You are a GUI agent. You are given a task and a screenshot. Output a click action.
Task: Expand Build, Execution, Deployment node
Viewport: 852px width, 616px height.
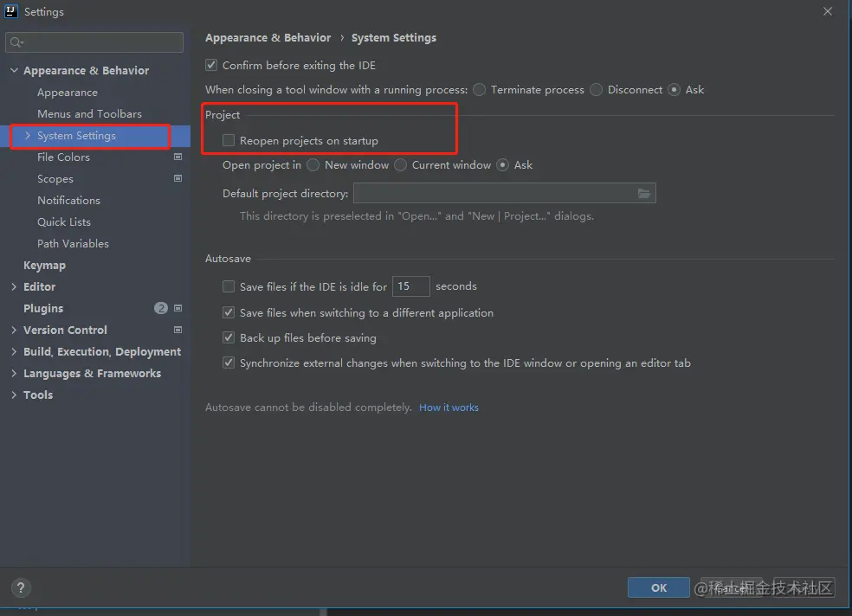point(14,351)
